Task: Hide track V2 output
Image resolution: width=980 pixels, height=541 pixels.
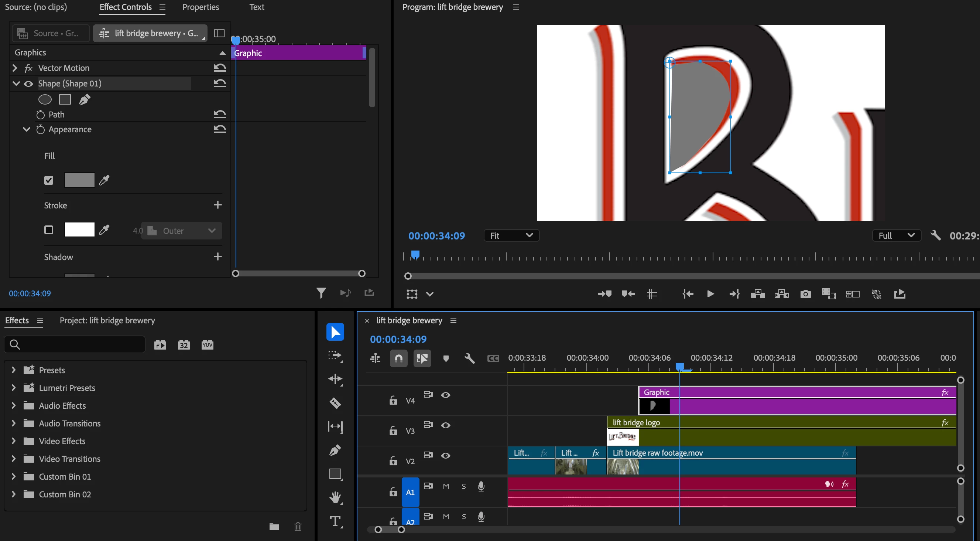Action: tap(445, 456)
